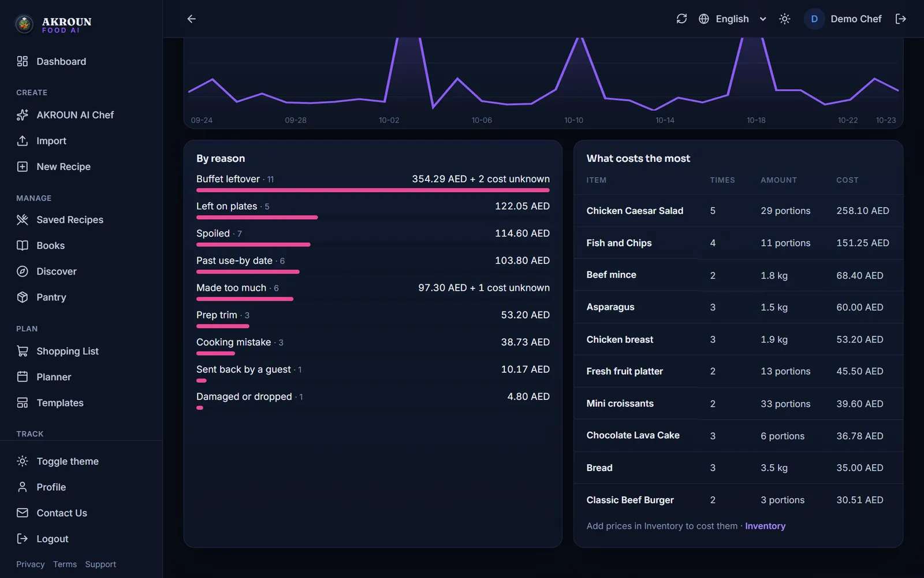Click the Discover compass icon
The height and width of the screenshot is (578, 924).
[23, 271]
